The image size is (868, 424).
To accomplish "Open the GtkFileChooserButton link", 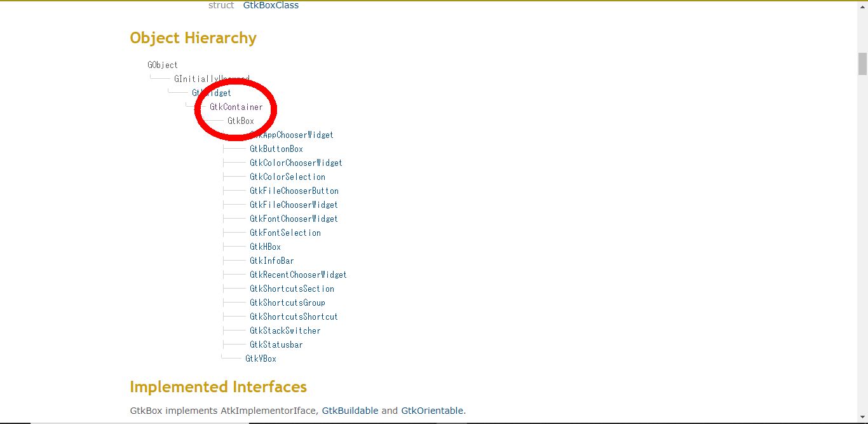I will pyautogui.click(x=294, y=191).
